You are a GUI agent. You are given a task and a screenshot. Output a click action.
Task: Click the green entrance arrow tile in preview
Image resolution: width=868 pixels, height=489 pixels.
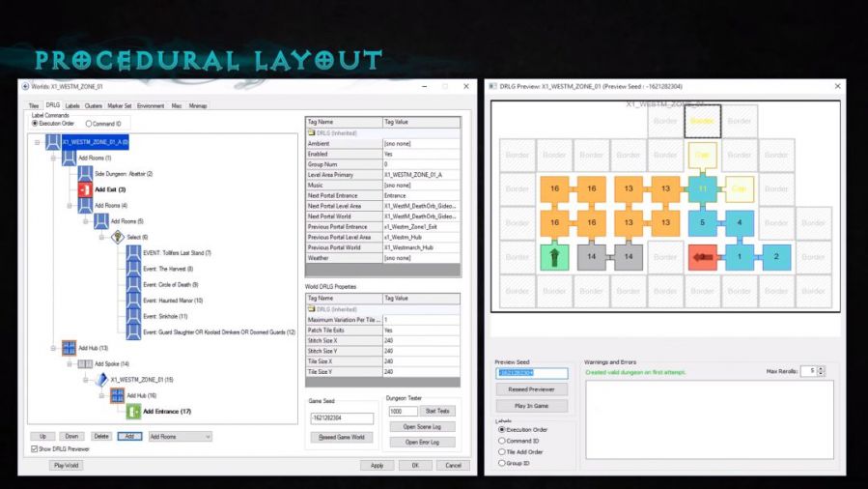click(554, 257)
